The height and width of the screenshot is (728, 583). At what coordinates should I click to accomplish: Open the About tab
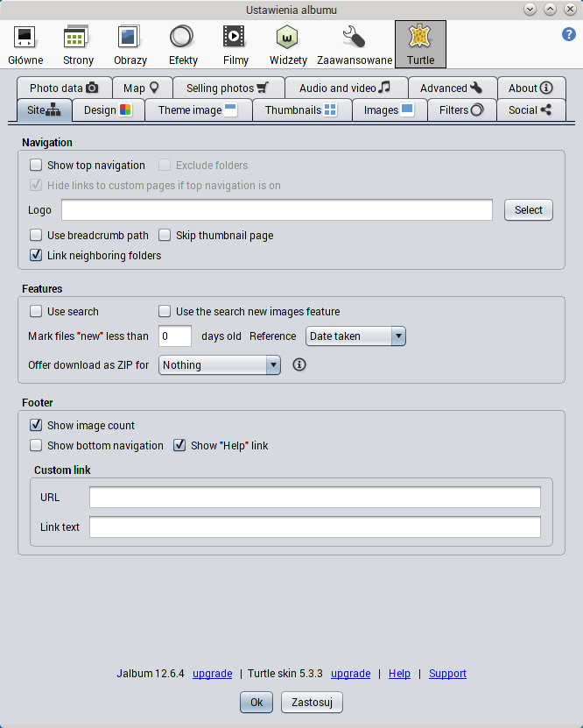coord(531,88)
